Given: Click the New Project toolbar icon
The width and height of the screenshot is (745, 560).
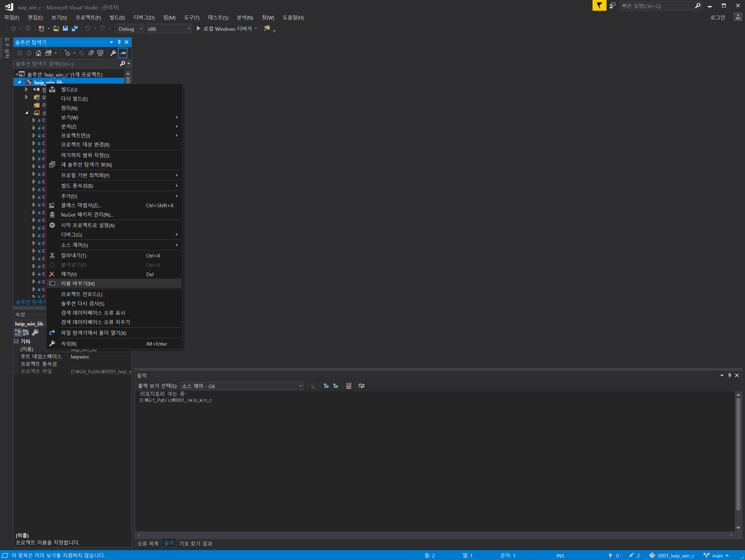Looking at the screenshot, I should 41,29.
